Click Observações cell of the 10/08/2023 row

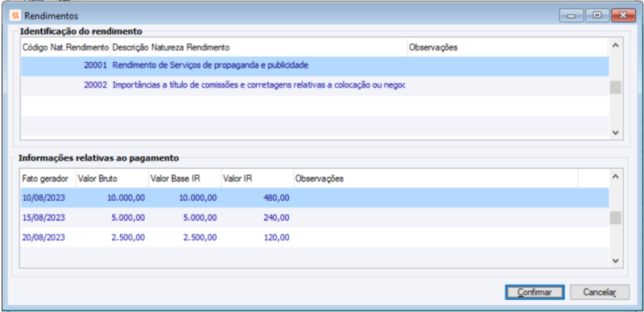436,198
